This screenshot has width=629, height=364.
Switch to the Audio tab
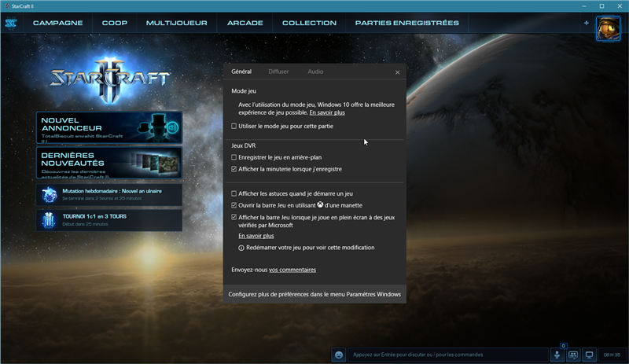[x=315, y=72]
